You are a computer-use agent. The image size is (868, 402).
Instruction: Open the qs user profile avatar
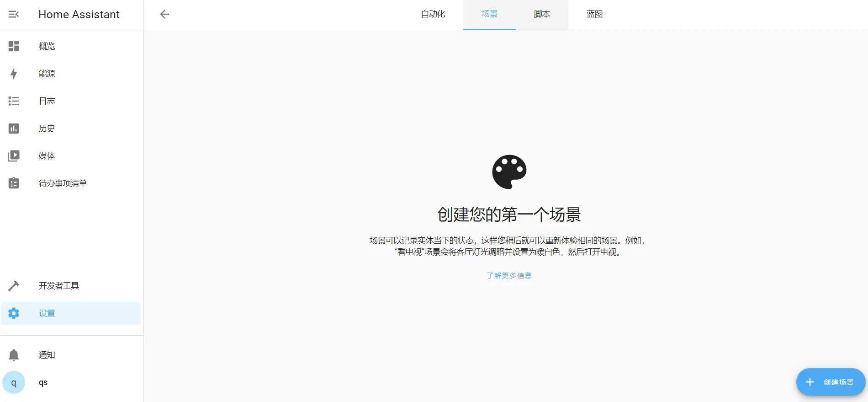pos(14,382)
